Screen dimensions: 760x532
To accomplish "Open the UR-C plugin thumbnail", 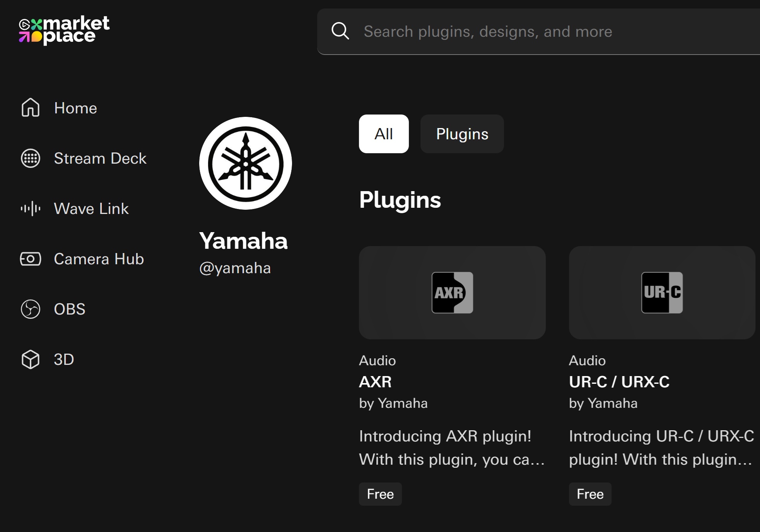I will coord(662,293).
